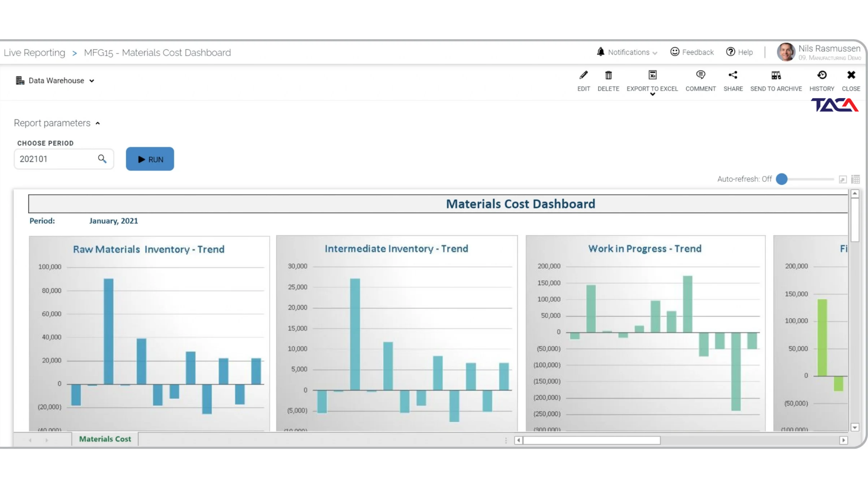Viewport: 868px width, 488px height.
Task: Click the vertical scrollbar down arrow
Action: point(854,427)
